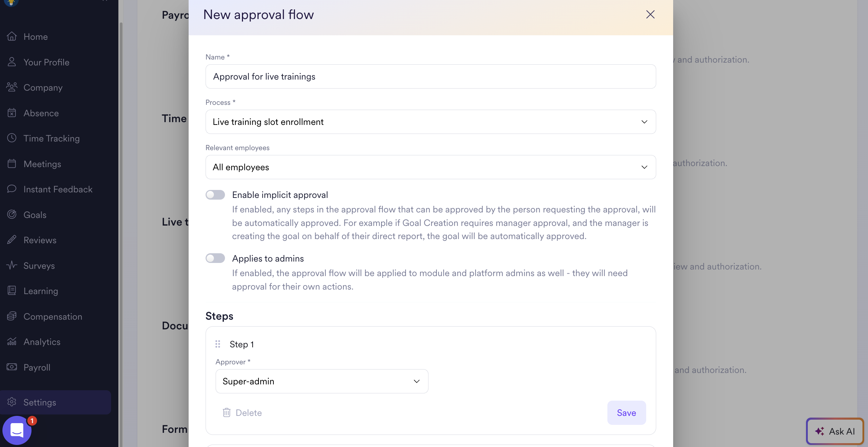Image resolution: width=868 pixels, height=447 pixels.
Task: Click the Surveys pulse icon
Action: coord(12,265)
